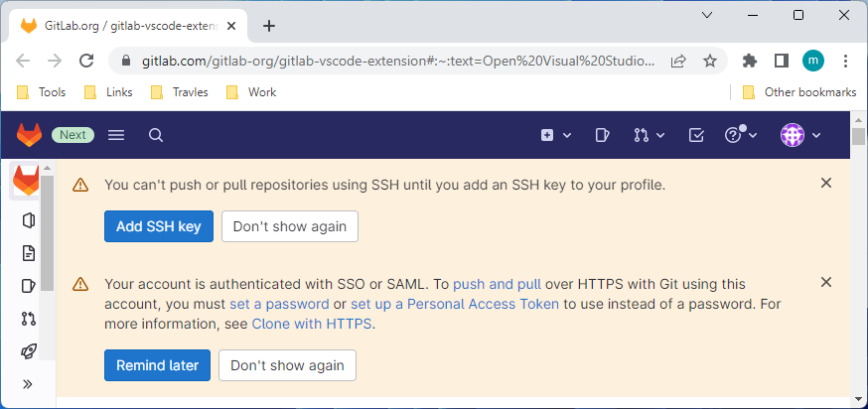Open the Deployments rocket icon in sidebar
868x409 pixels.
(x=28, y=350)
